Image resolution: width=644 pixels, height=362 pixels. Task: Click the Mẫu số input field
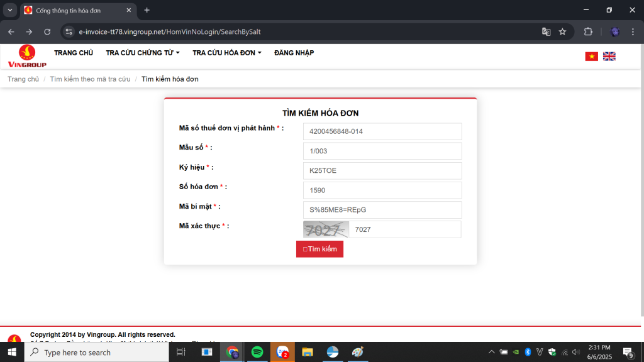[382, 151]
